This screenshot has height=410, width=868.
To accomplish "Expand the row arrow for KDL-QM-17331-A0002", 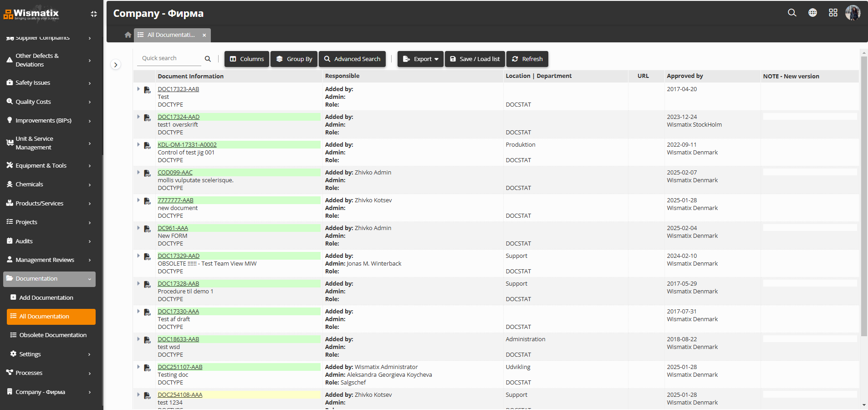I will (x=138, y=145).
